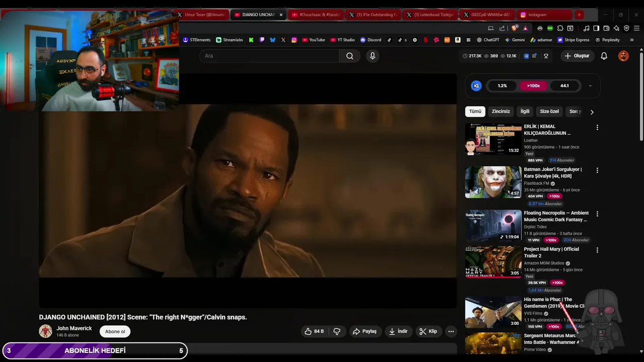
Task: Click the İndir download button
Action: tap(398, 331)
